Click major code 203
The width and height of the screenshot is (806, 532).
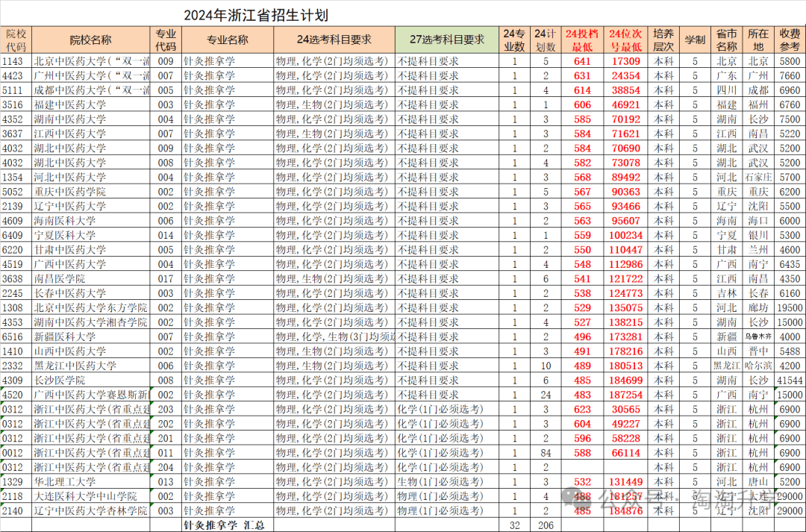(166, 410)
